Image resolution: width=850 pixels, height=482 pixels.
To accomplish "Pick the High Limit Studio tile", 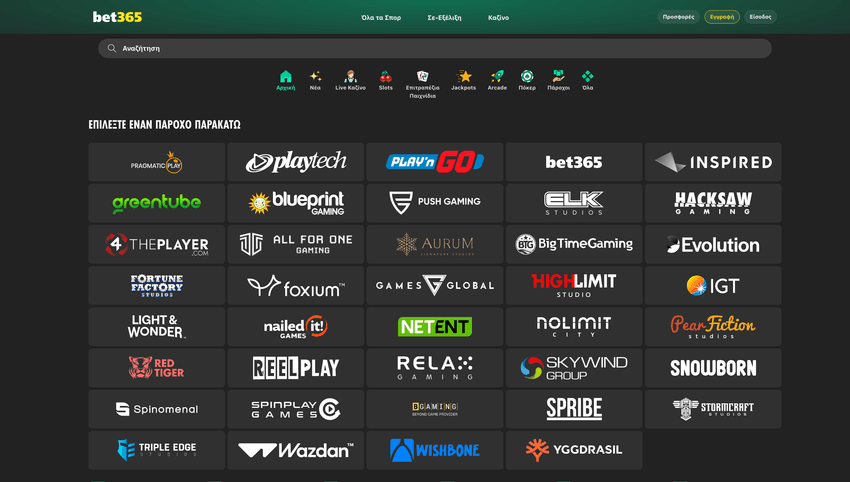I will (574, 286).
